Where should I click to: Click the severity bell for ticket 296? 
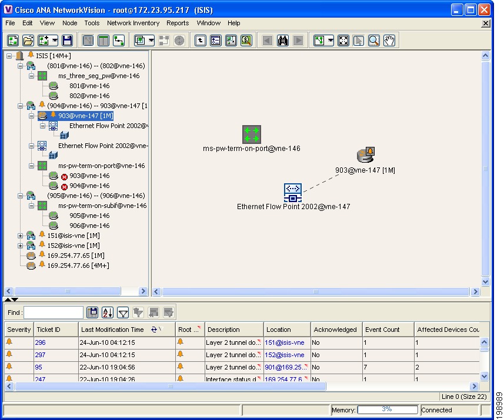click(x=9, y=342)
